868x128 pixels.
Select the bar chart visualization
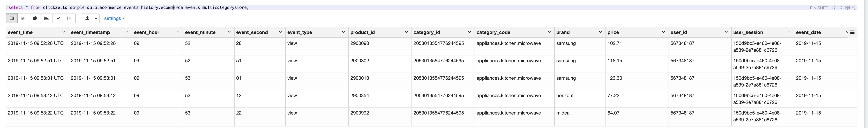coord(23,18)
